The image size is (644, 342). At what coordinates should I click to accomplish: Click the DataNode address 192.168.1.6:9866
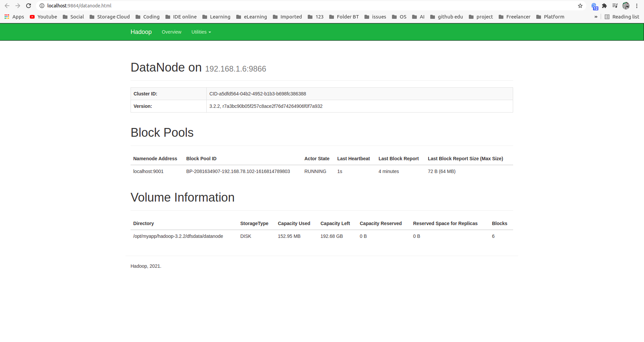pyautogui.click(x=236, y=69)
